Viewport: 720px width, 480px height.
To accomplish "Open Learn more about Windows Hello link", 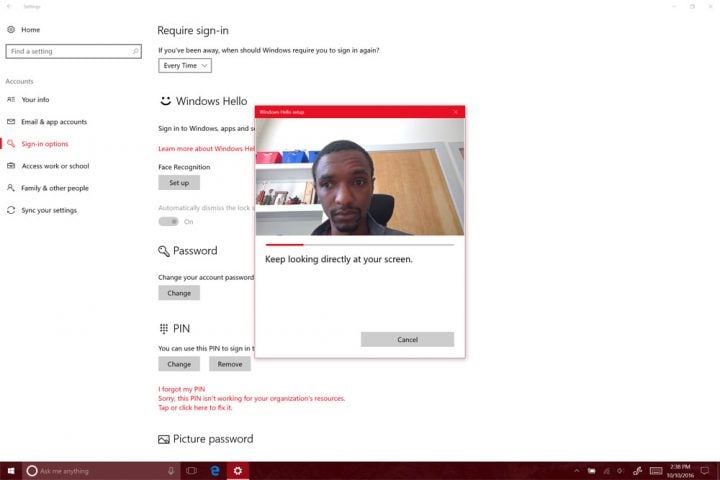I will (x=206, y=148).
